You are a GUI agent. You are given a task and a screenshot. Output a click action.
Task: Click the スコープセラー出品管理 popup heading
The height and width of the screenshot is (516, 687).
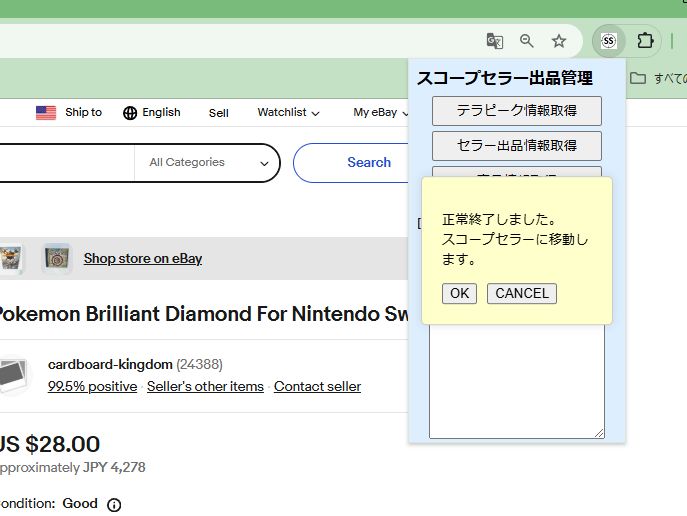[x=504, y=78]
